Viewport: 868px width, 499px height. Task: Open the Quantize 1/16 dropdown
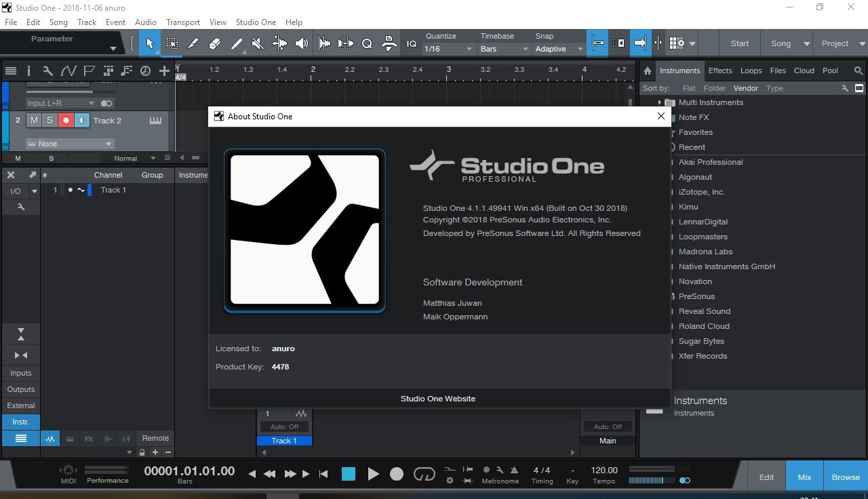[x=448, y=49]
